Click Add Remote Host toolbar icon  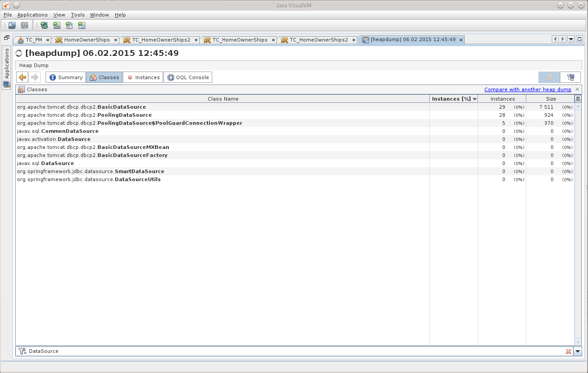[x=44, y=25]
